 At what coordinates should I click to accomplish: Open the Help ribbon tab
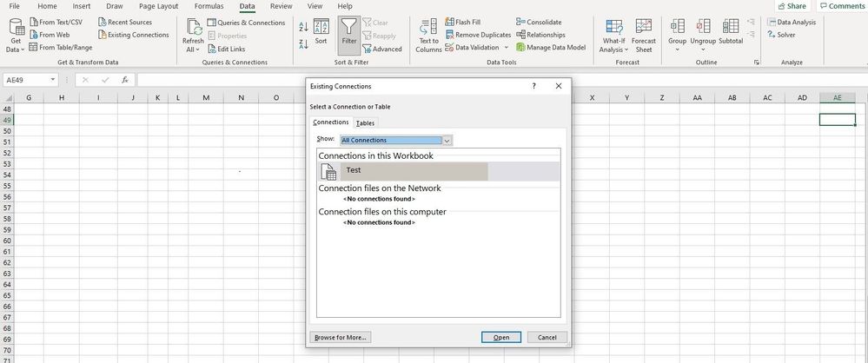tap(344, 6)
